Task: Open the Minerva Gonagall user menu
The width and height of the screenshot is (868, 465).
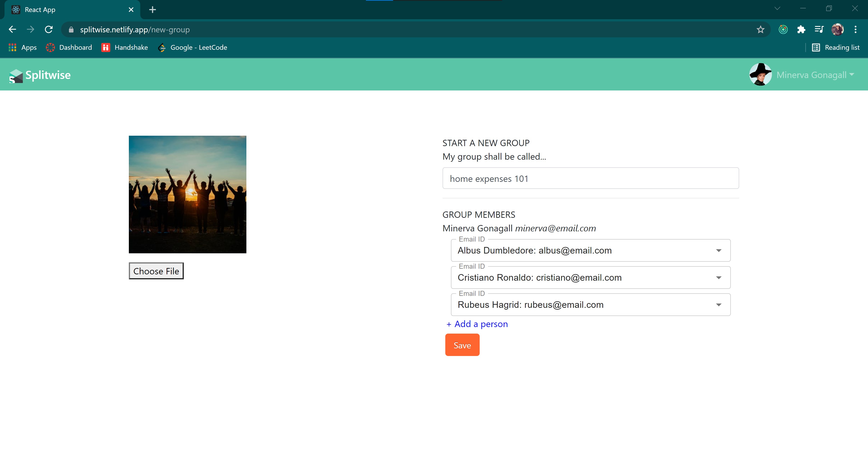Action: pos(815,75)
